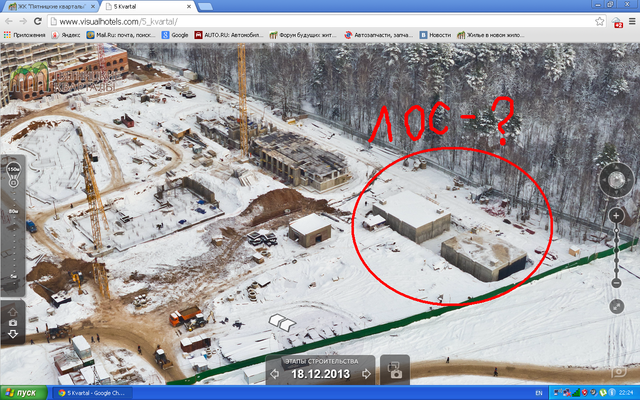The height and width of the screenshot is (400, 640).
Task: Open the green uTorrent tray icon
Action: (x=603, y=393)
